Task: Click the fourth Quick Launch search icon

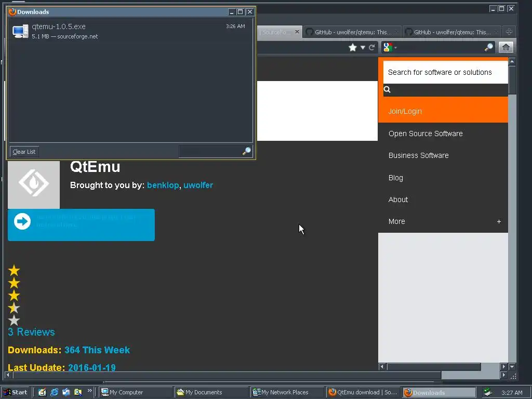Action: (78, 392)
